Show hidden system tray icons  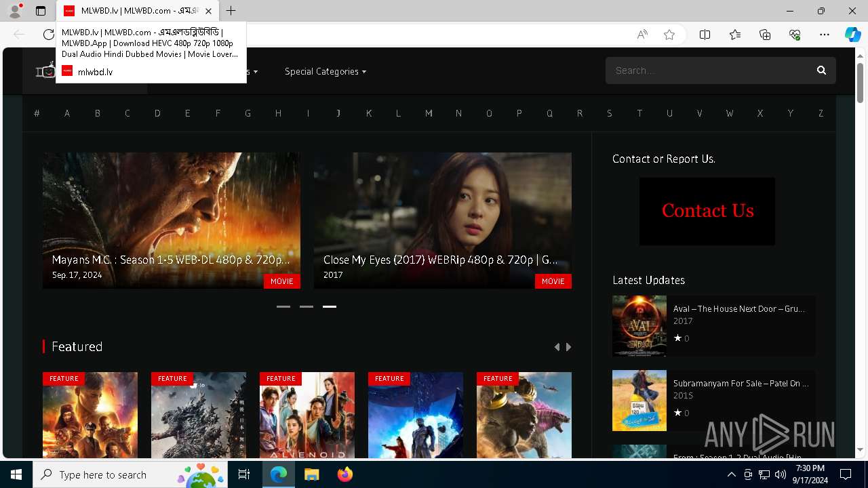click(731, 474)
